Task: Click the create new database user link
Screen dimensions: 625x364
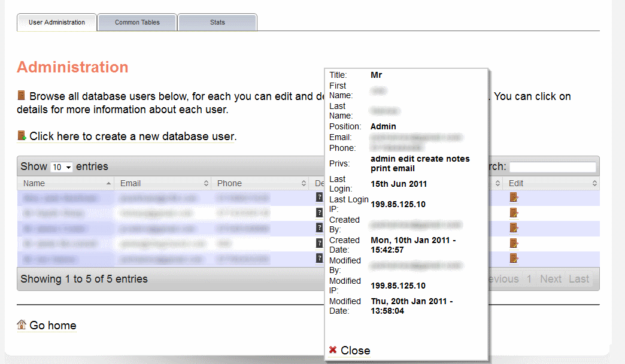Action: pos(132,136)
